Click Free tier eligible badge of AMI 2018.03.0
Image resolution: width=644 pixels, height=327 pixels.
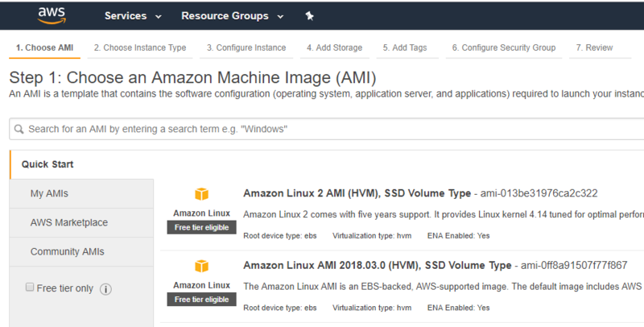(202, 300)
